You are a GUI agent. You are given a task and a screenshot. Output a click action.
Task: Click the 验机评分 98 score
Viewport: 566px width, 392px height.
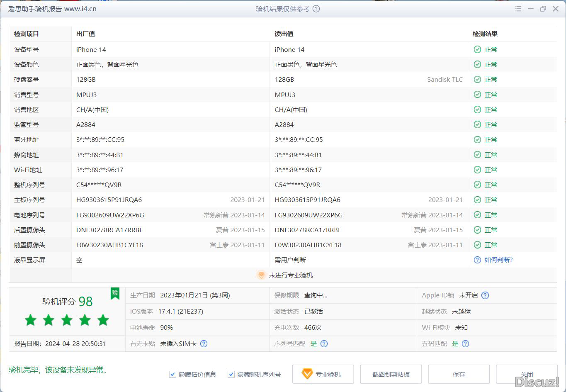pyautogui.click(x=67, y=302)
